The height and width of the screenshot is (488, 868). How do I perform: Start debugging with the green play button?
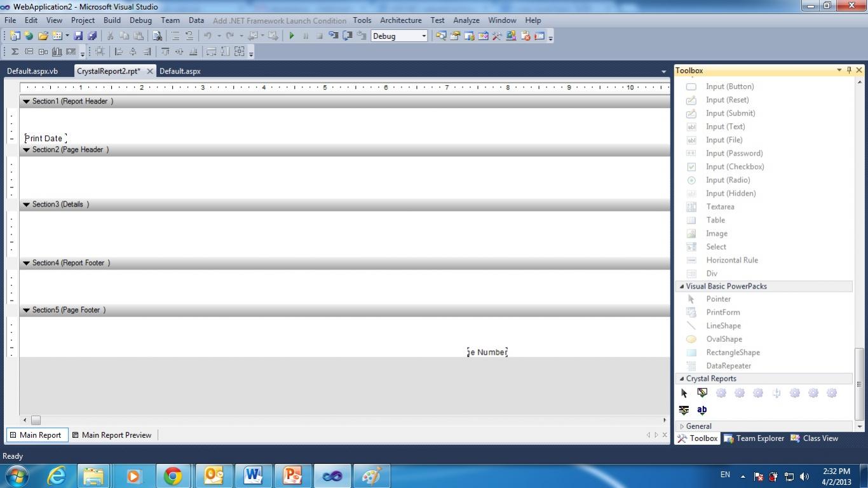(292, 36)
